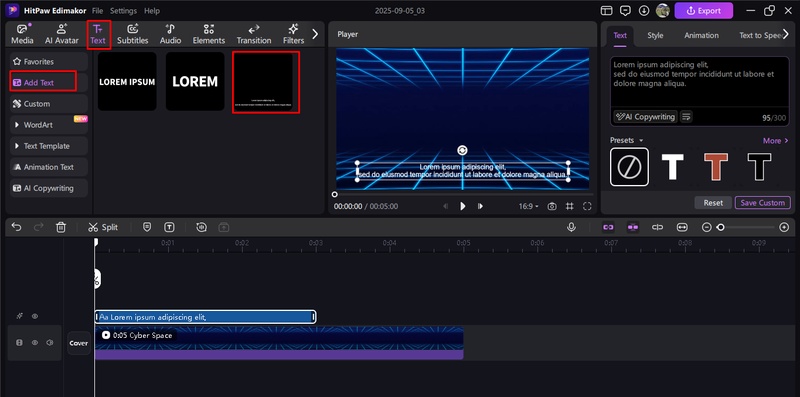Click the text T icon in timeline toolbar
Screen dimensions: 800x397
coord(169,227)
